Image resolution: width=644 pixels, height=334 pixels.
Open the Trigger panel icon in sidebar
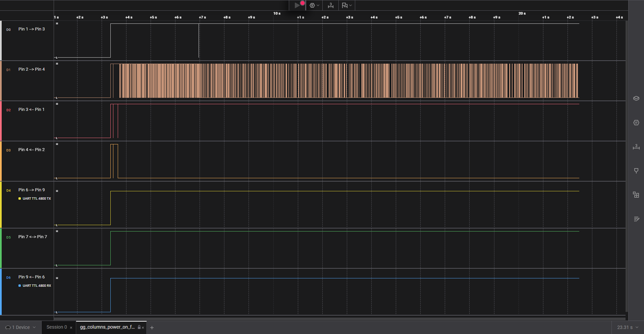tap(636, 171)
